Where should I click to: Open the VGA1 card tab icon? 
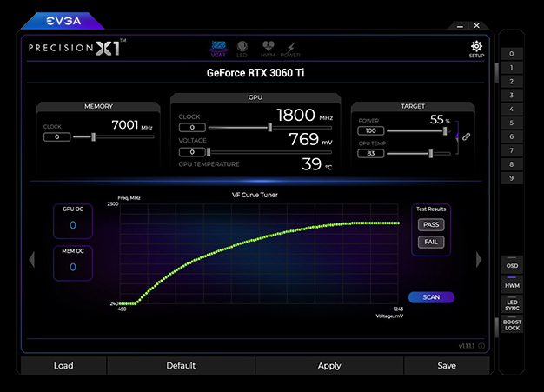coord(219,49)
